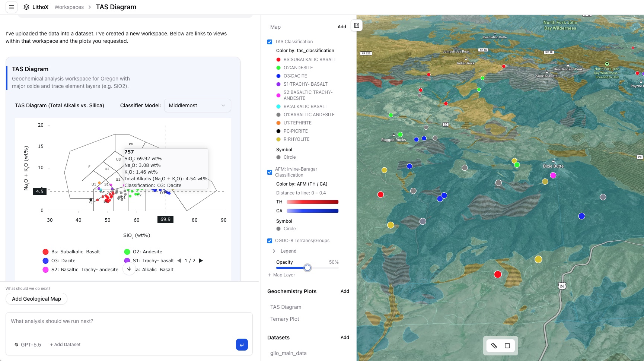This screenshot has height=361, width=644.
Task: Open the hamburger menu
Action: 12,7
